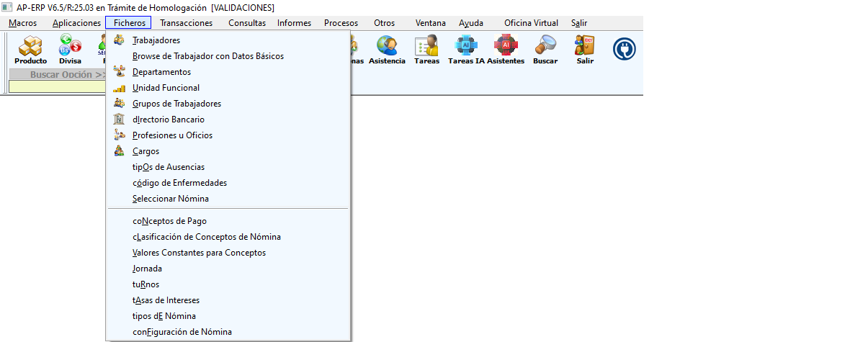Click the Grupos de Trabajadores icon
868x342 pixels.
[x=120, y=103]
